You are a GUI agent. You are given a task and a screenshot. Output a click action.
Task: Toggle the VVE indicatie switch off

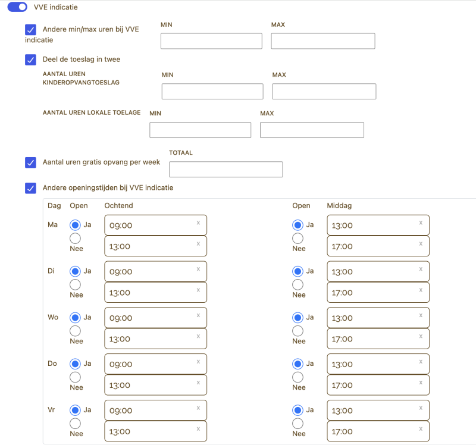pyautogui.click(x=18, y=7)
